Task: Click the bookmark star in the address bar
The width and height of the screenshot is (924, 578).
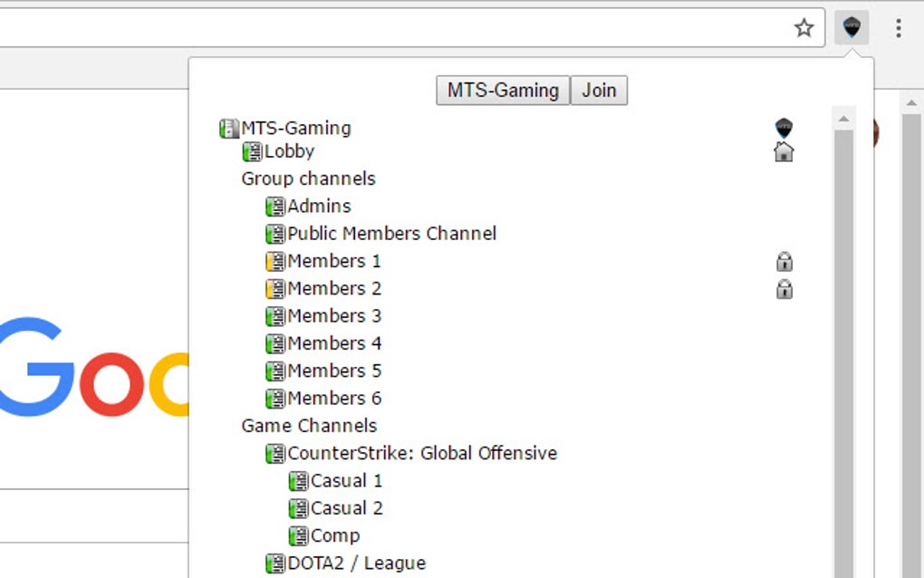Action: pyautogui.click(x=804, y=27)
